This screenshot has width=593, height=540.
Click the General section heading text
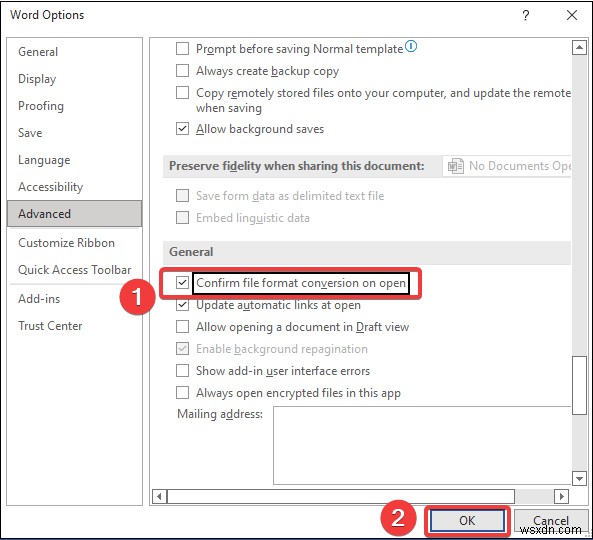tap(191, 252)
